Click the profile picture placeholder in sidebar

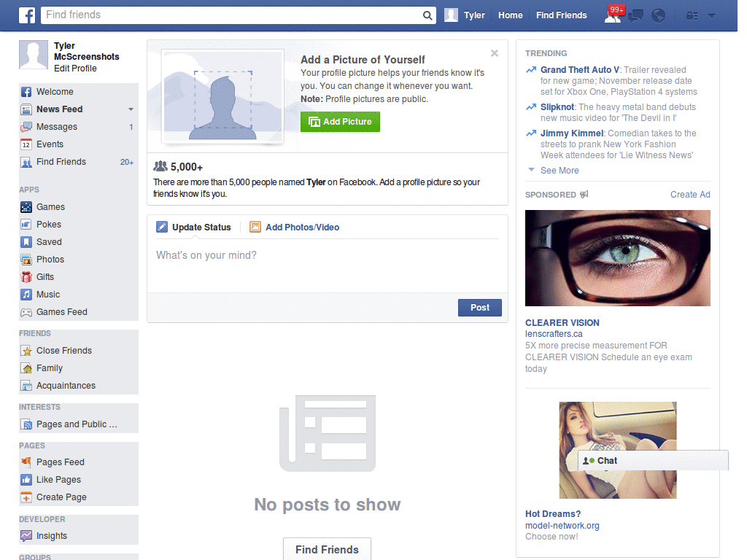point(34,55)
